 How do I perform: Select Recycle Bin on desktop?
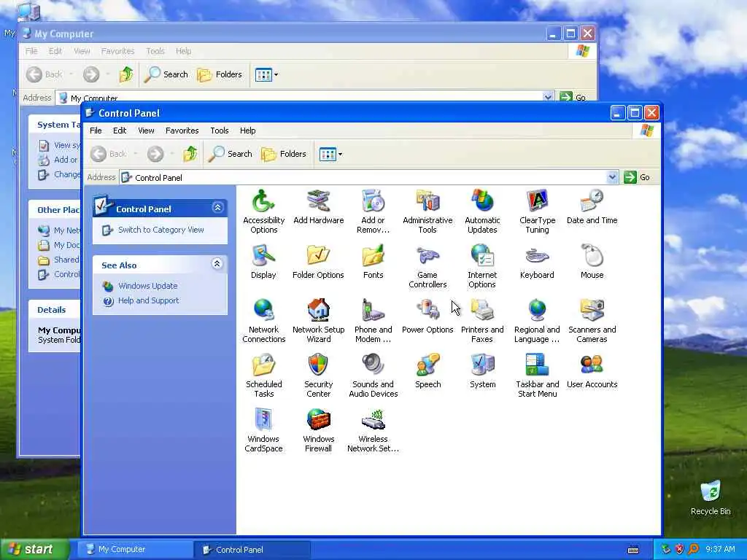coord(711,498)
